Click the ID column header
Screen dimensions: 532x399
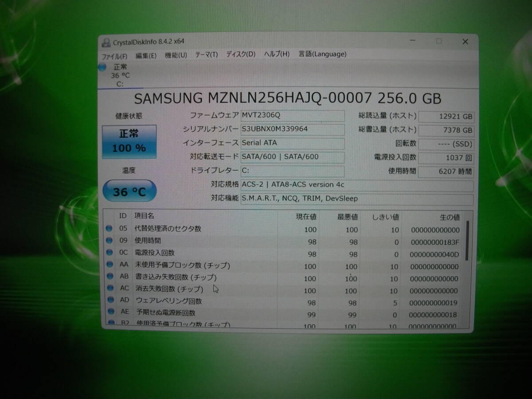click(x=123, y=216)
